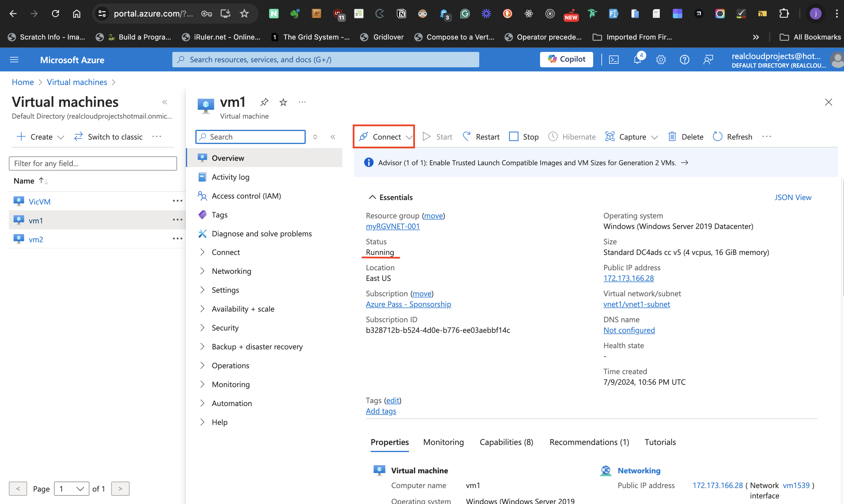Screen dimensions: 844x504
Task: Open the Azure portal hamburger menu
Action: (x=14, y=60)
